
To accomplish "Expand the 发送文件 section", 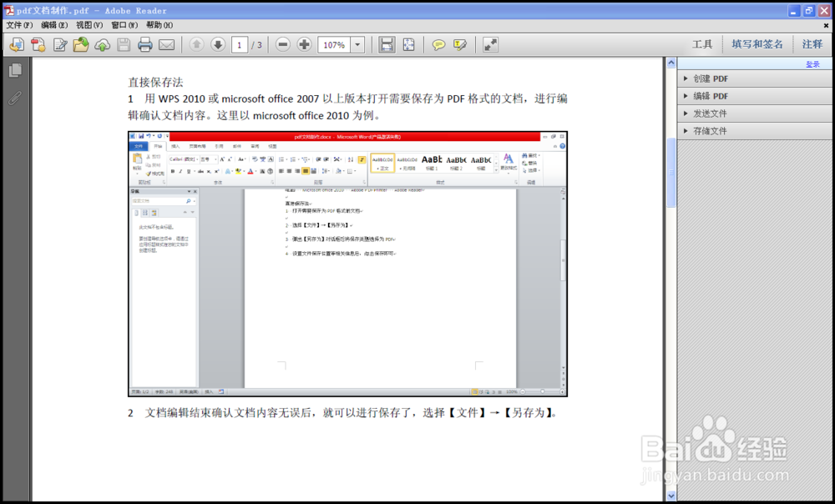I will 755,113.
